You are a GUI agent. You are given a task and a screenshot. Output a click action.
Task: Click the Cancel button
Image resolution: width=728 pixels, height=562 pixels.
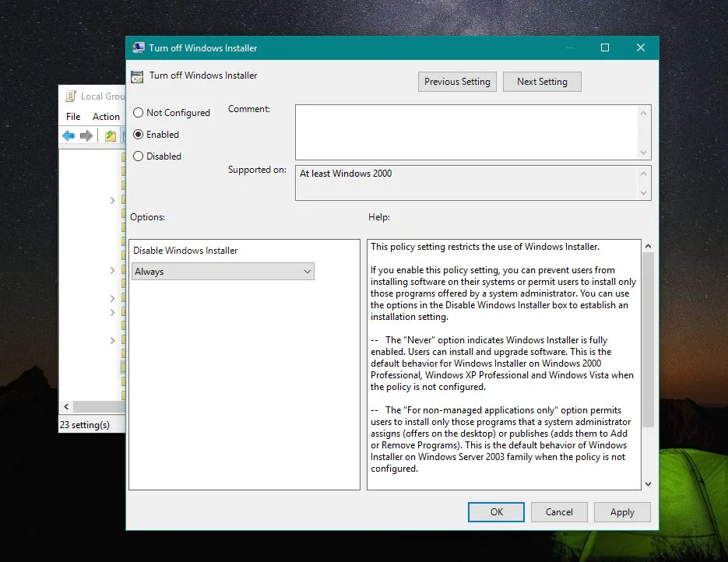point(559,512)
